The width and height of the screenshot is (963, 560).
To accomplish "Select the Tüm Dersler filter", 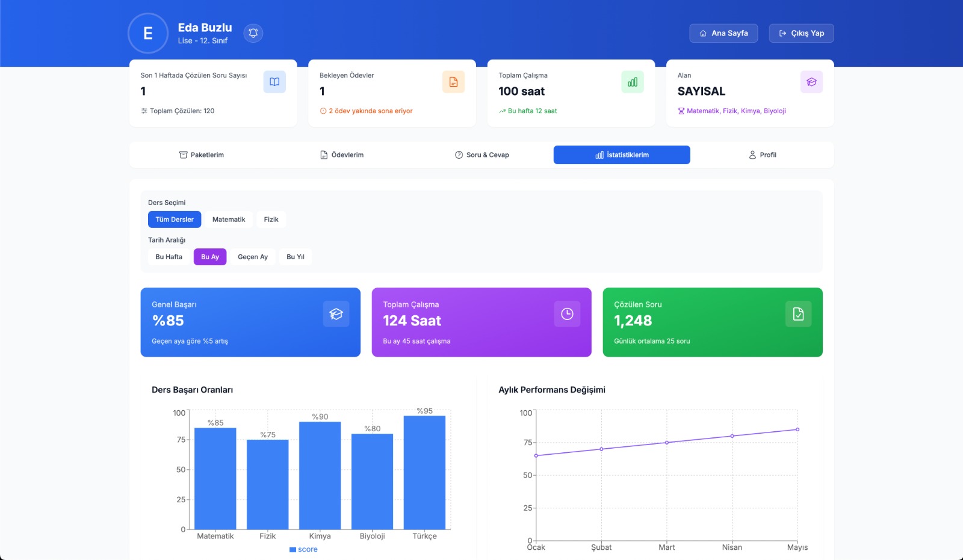I will coord(175,220).
